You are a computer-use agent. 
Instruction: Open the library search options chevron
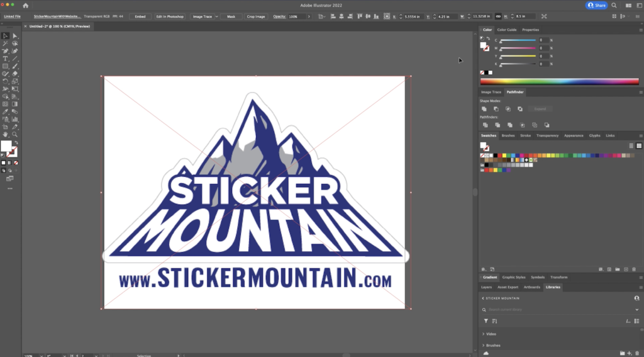coord(637,310)
